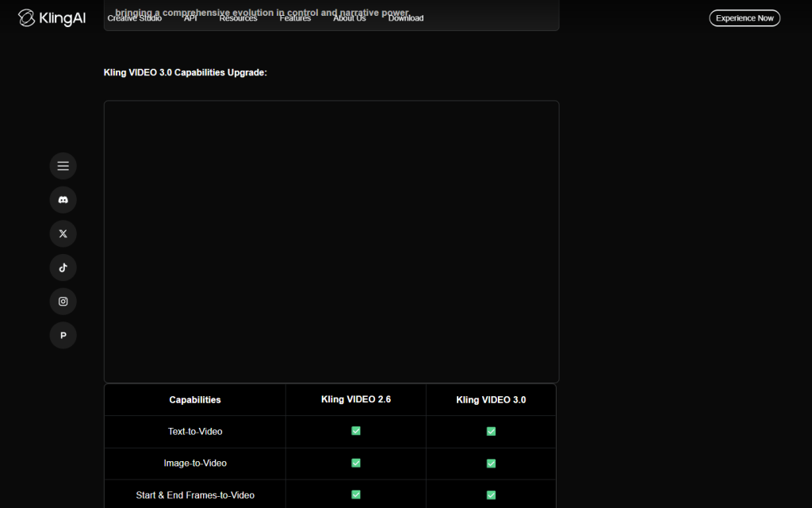The height and width of the screenshot is (508, 812).
Task: Click the Start & End Frames checkmark under VIDEO 2.6
Action: 356,495
